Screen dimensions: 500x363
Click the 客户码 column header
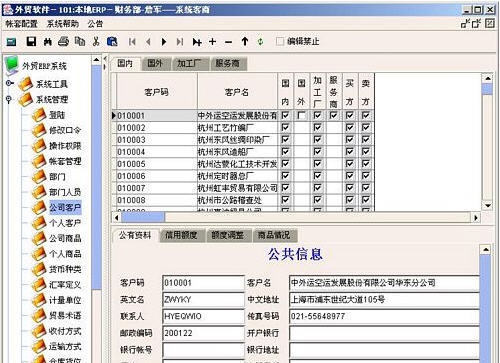(157, 92)
